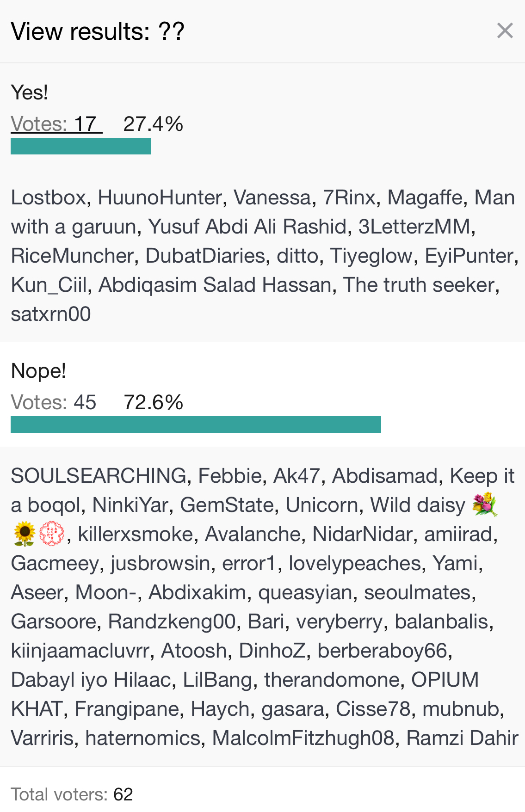
Task: Open killerxsmoke's profile
Action: [x=135, y=534]
